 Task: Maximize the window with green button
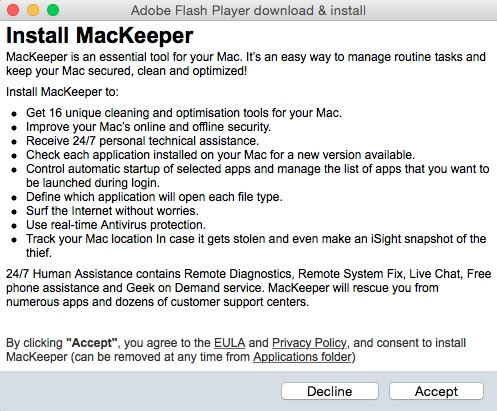53,10
